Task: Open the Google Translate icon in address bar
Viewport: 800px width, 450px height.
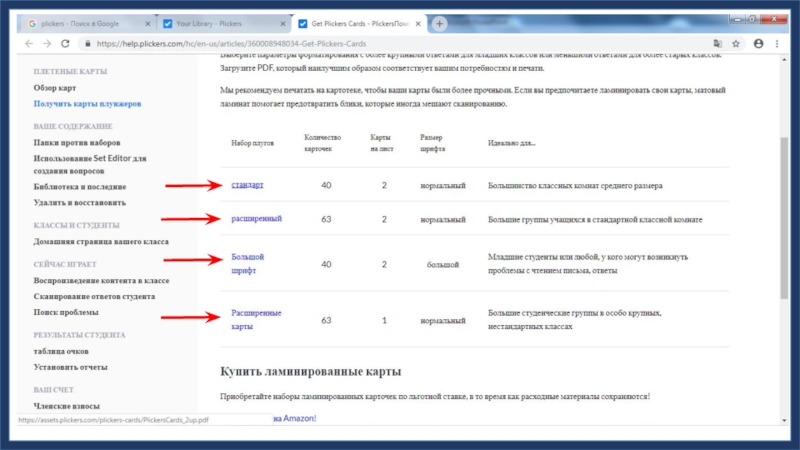Action: [717, 44]
